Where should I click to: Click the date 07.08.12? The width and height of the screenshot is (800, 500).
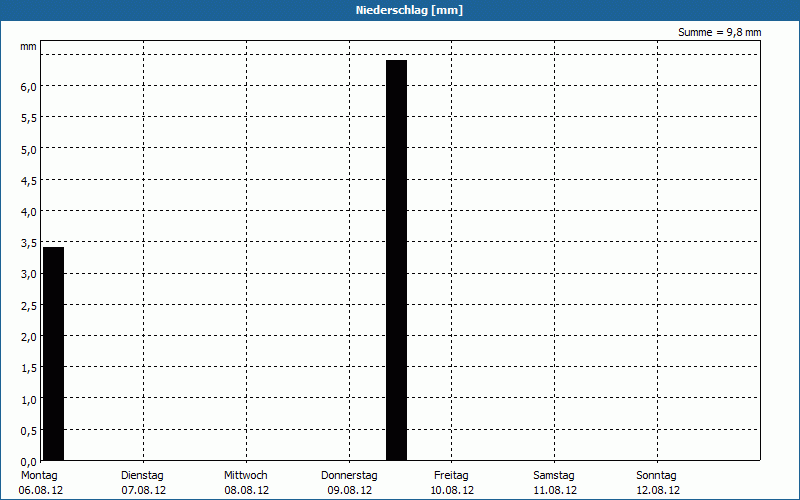coord(144,491)
